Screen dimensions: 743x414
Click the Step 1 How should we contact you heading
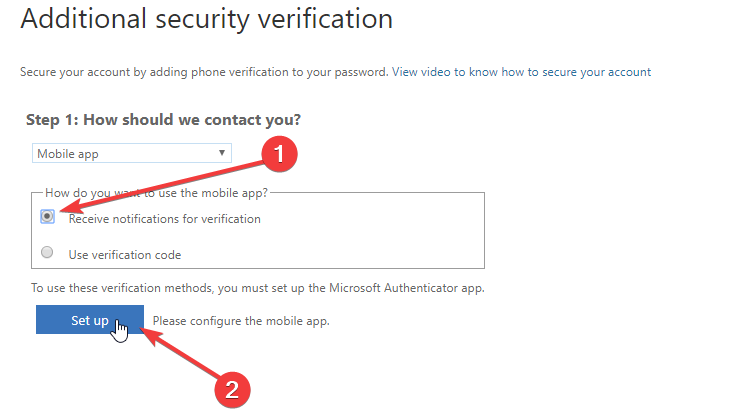(163, 120)
